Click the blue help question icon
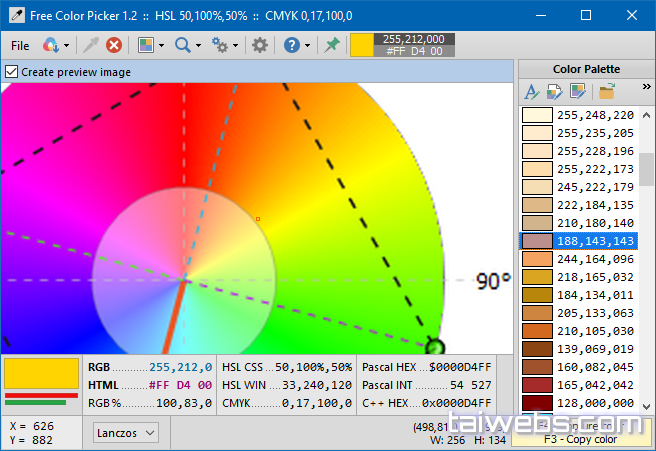The width and height of the screenshot is (656, 451). [291, 45]
